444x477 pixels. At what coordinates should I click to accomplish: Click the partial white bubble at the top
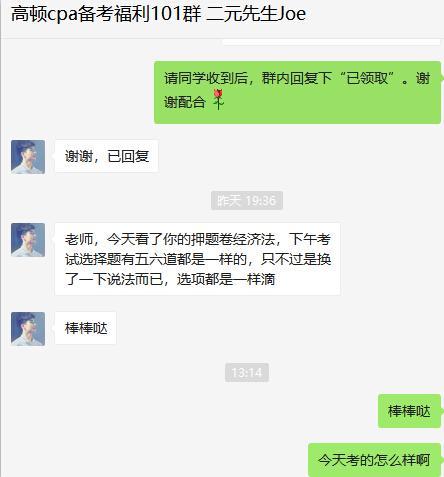331,42
